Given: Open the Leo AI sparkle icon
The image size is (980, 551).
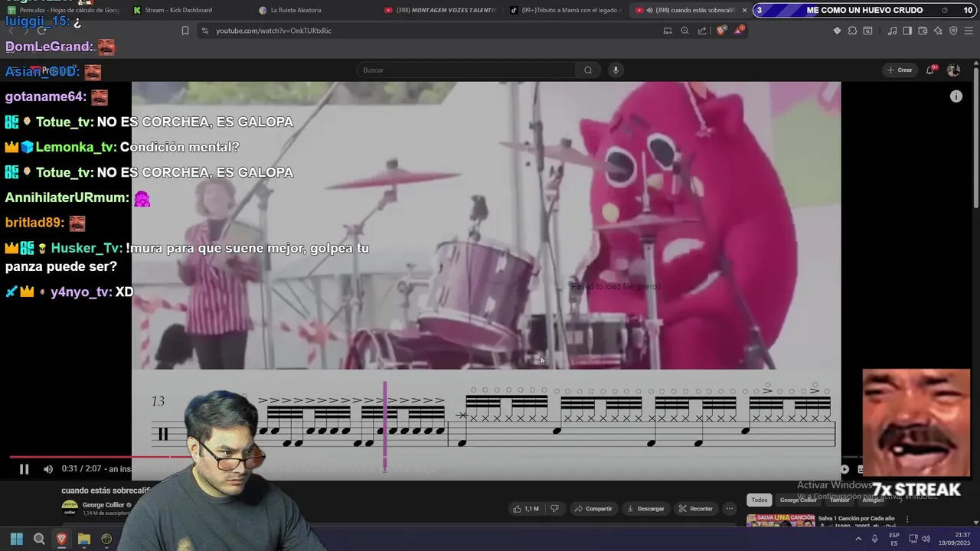Looking at the screenshot, I should (x=938, y=31).
